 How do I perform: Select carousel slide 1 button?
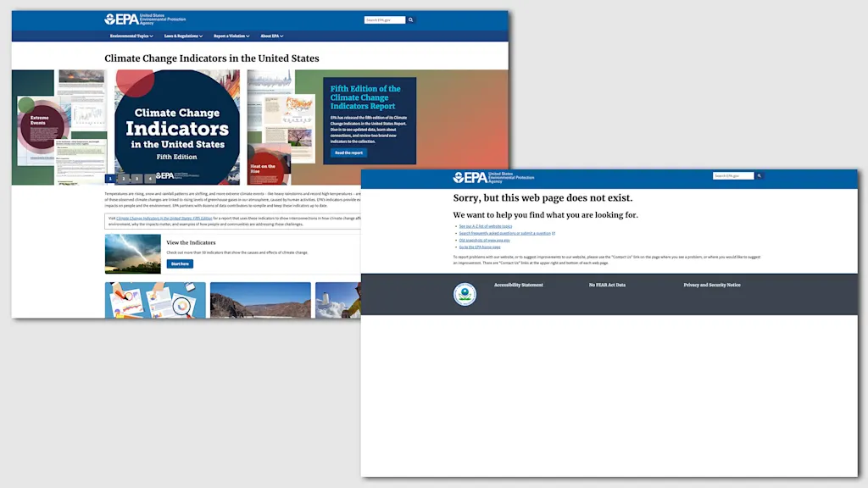click(x=109, y=179)
